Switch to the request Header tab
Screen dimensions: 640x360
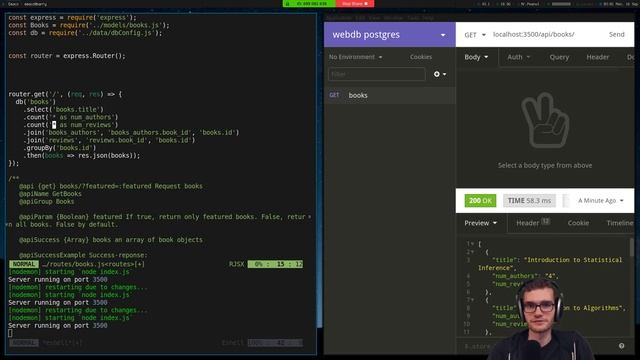pyautogui.click(x=598, y=57)
